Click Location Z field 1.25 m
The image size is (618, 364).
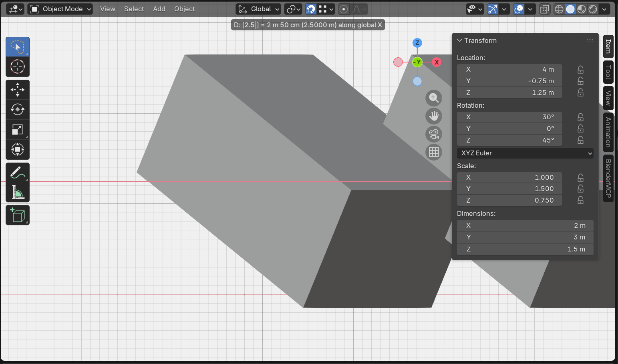coord(509,93)
